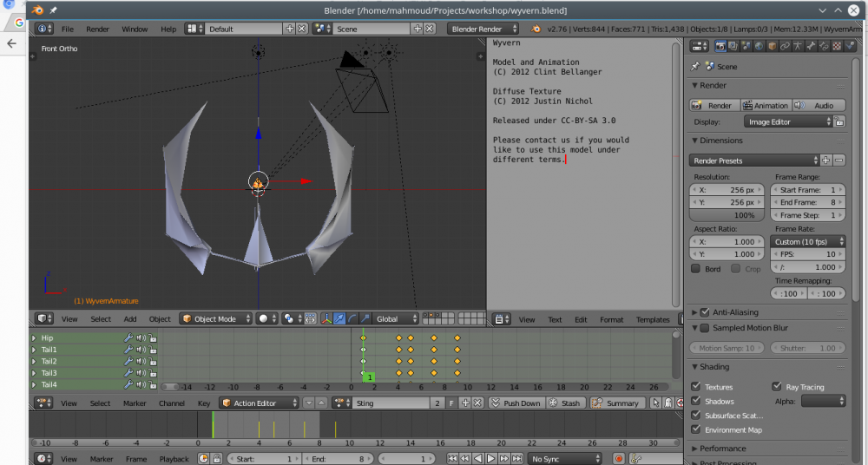The height and width of the screenshot is (465, 868).
Task: Mute the Tail1 channel speaker icon
Action: 141,350
